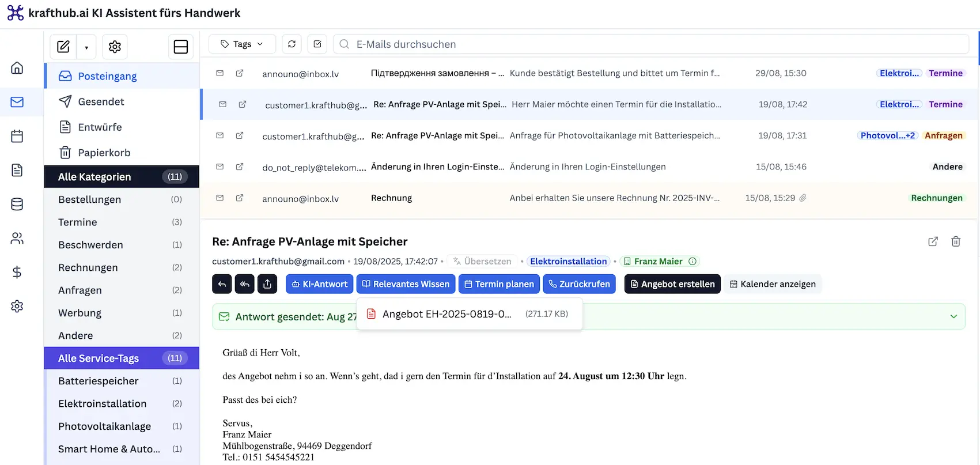
Task: Delete the opened email with trash icon
Action: click(x=956, y=241)
